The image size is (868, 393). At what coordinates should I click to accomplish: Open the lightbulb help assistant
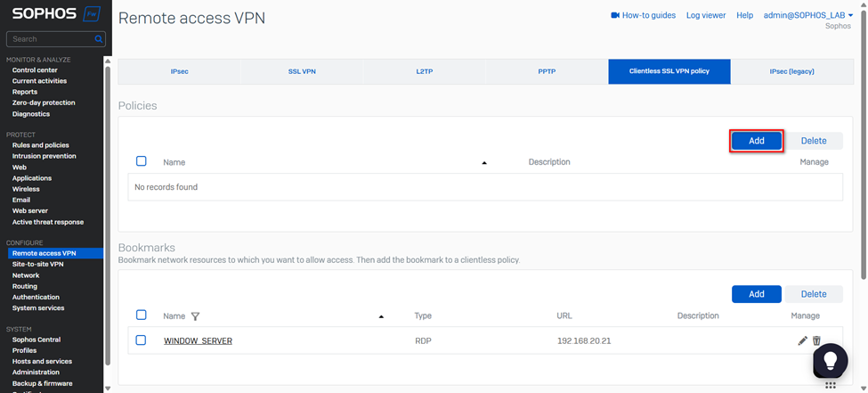(830, 359)
